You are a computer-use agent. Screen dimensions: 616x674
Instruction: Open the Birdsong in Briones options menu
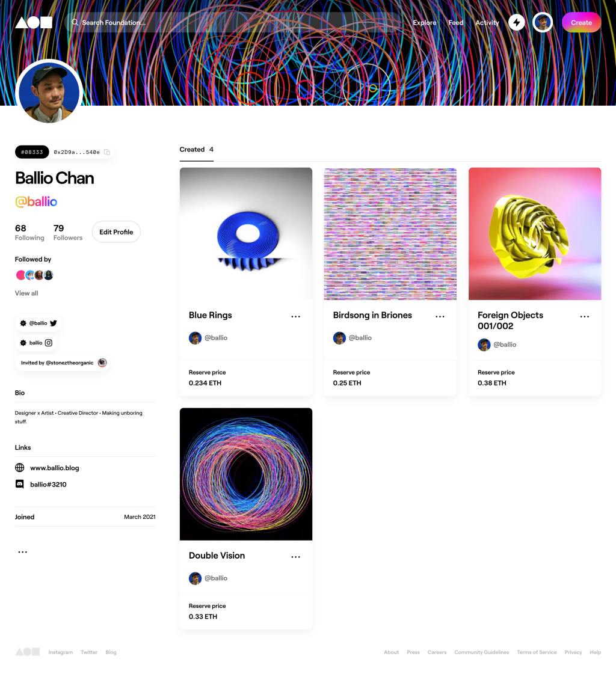[440, 316]
